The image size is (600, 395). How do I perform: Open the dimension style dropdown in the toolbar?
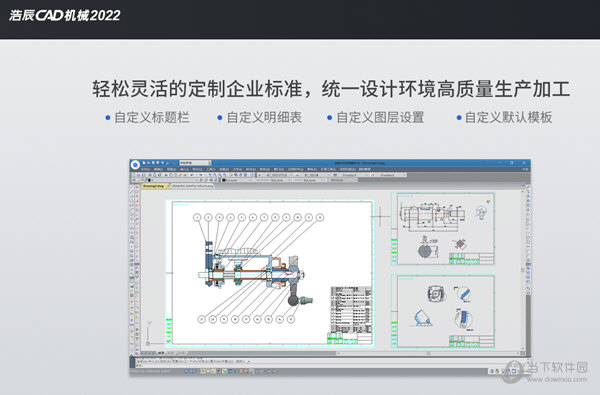[x=314, y=175]
